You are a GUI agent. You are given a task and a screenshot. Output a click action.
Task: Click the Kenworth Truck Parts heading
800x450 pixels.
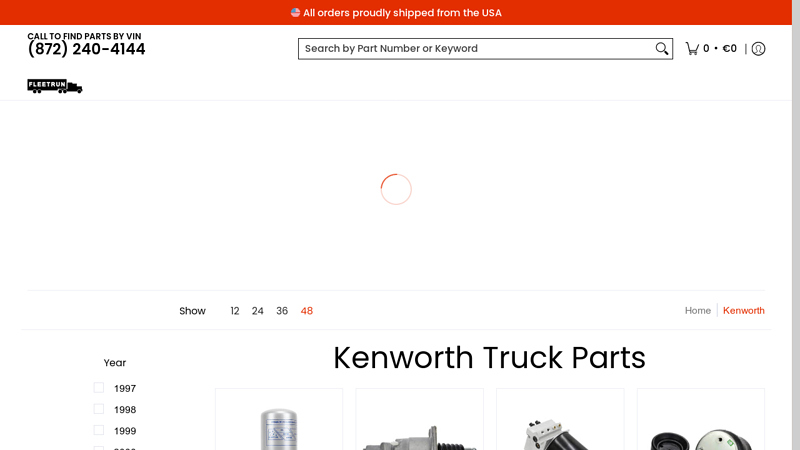(489, 357)
